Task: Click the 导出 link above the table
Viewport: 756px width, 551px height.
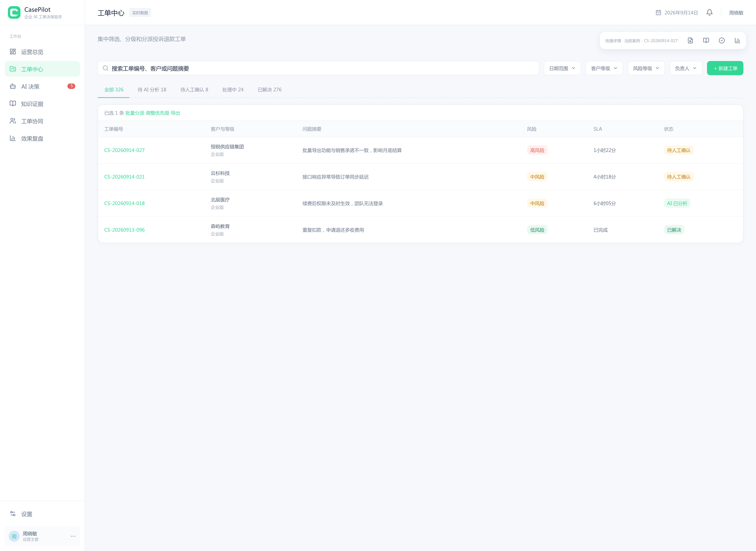Action: (x=175, y=113)
